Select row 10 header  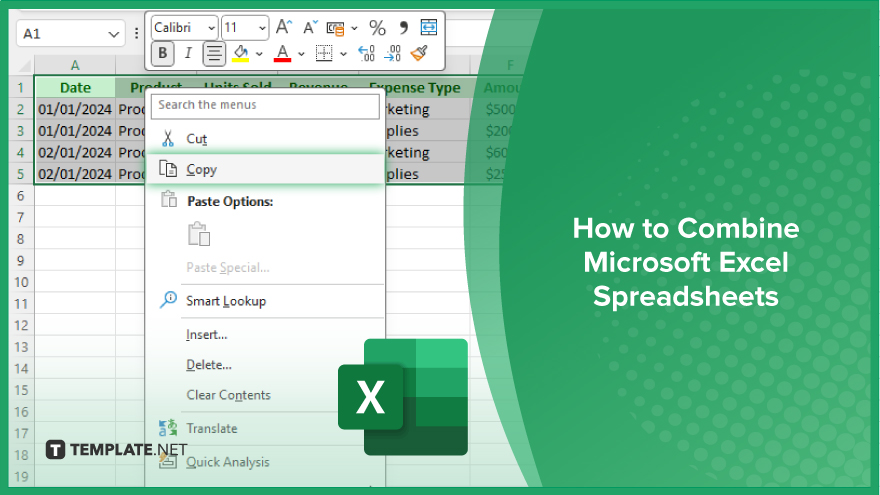click(x=21, y=282)
